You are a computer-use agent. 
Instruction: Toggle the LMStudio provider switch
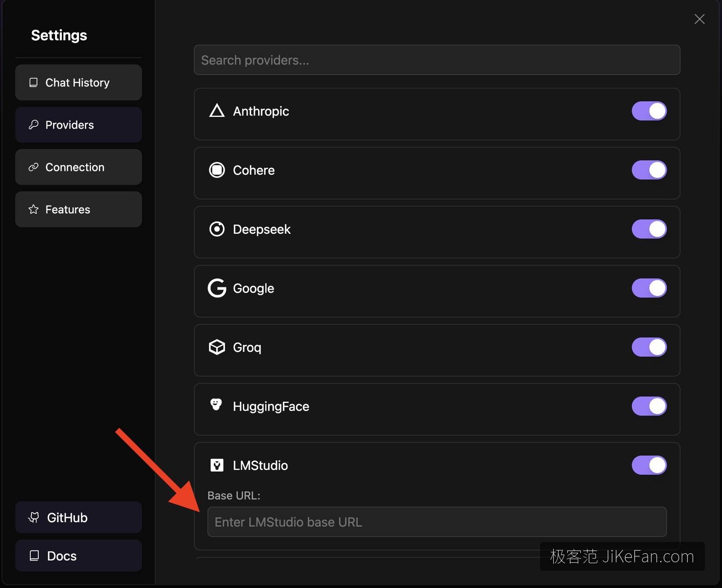click(649, 465)
